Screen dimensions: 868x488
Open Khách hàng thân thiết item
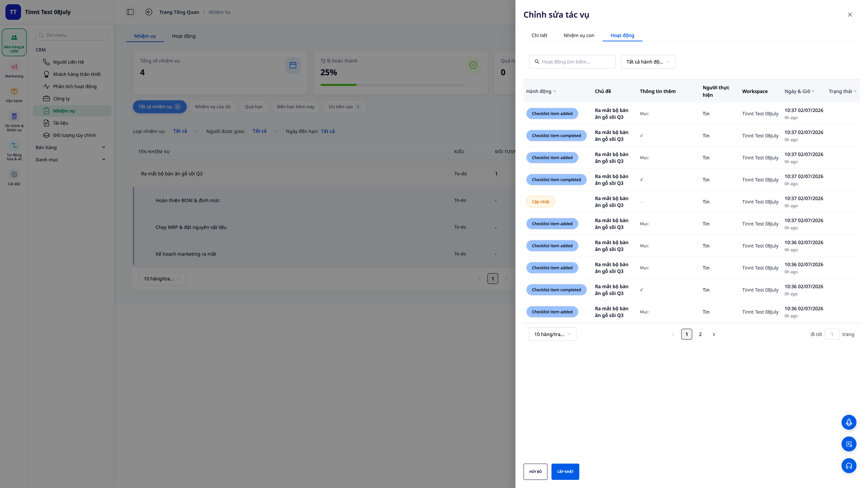pyautogui.click(x=72, y=74)
